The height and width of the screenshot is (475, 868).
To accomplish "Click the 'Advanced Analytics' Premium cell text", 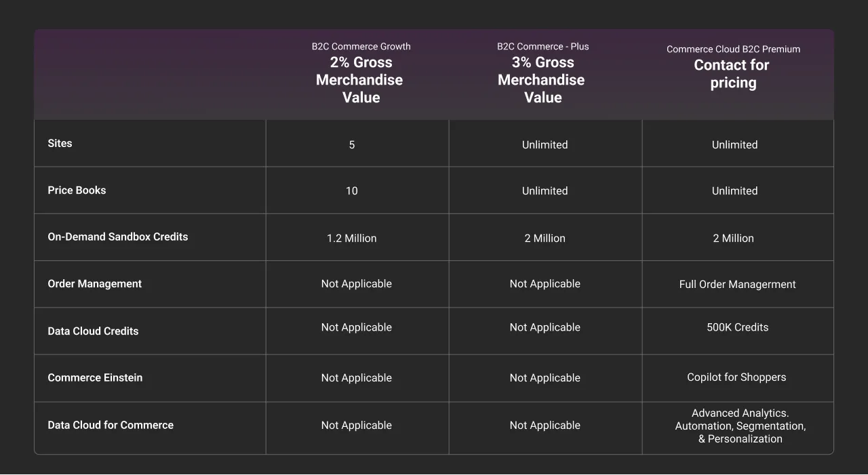I will [x=739, y=426].
